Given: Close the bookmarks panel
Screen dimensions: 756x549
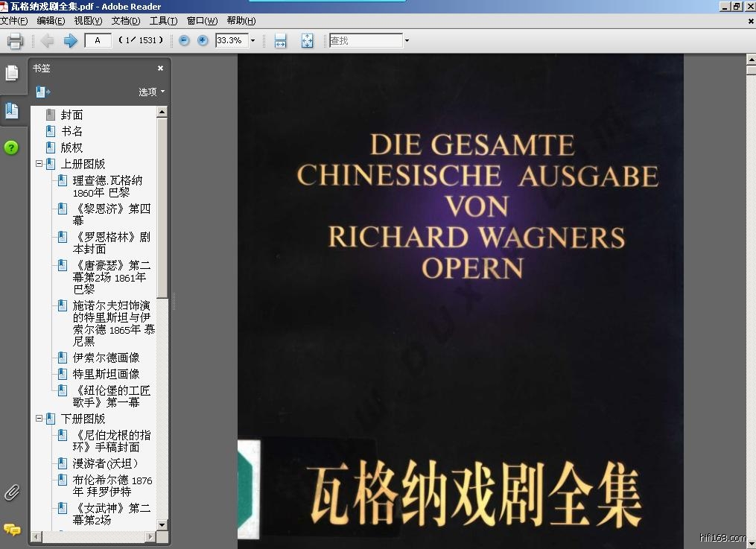Looking at the screenshot, I should pyautogui.click(x=160, y=69).
